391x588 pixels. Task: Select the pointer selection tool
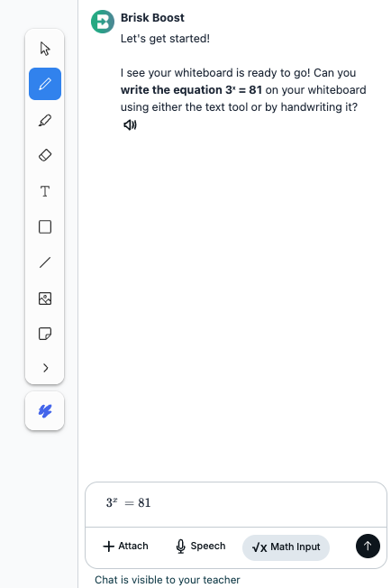pos(45,49)
